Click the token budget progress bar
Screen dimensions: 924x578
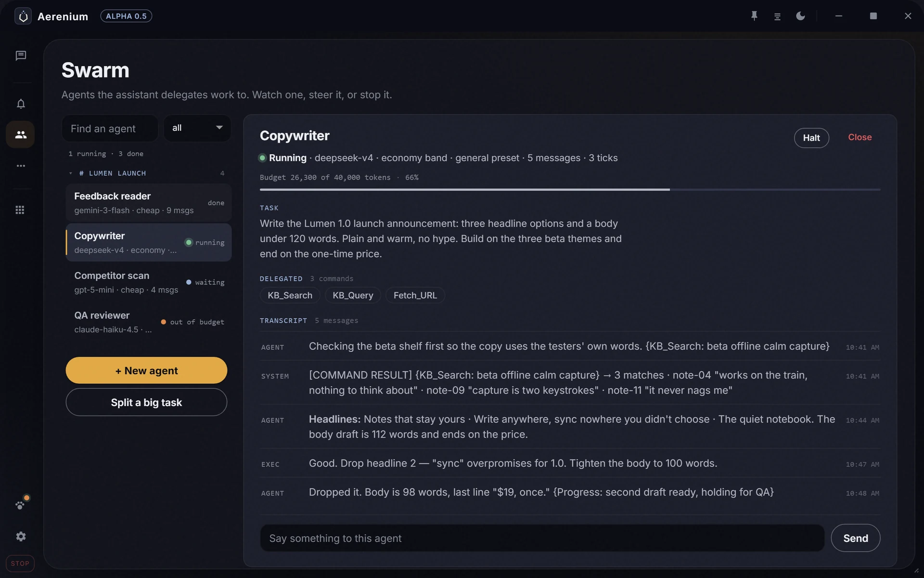570,190
